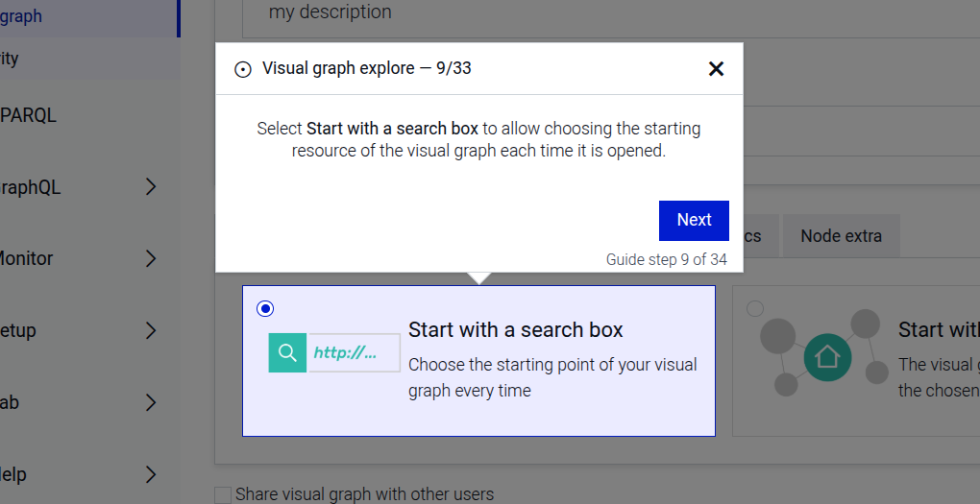
Task: Select the radio button on the second start card
Action: pyautogui.click(x=755, y=308)
